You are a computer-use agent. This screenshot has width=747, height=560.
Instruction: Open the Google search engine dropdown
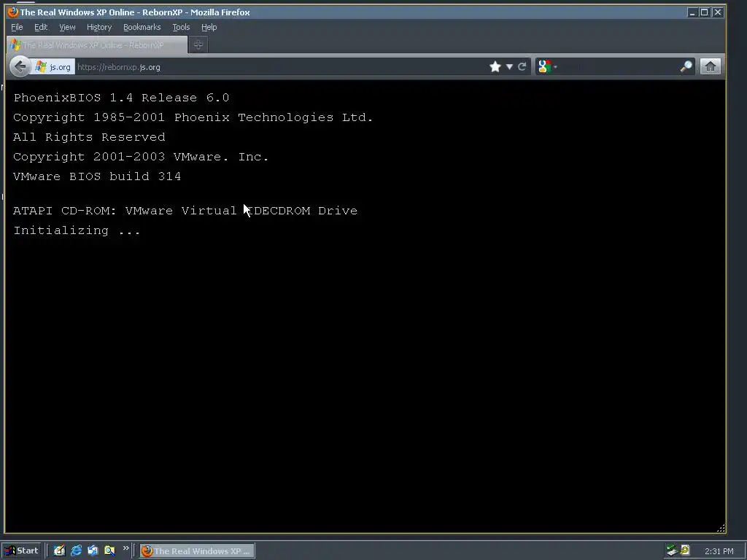(x=547, y=66)
